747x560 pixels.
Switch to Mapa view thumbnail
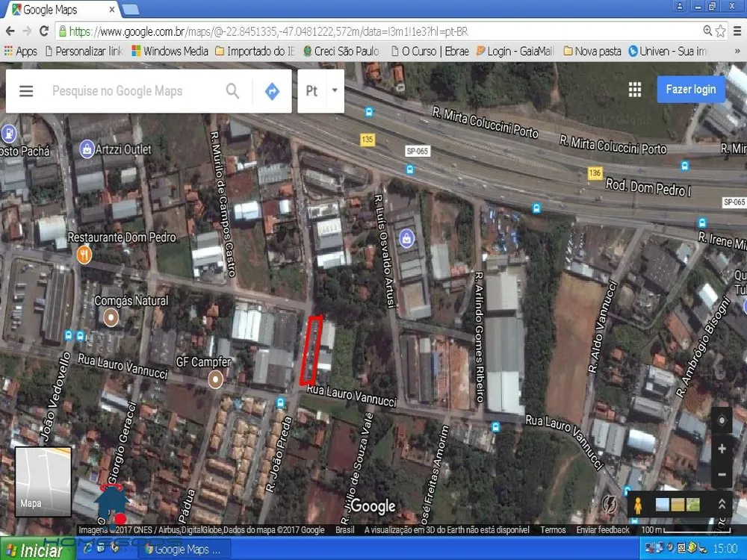coord(43,482)
